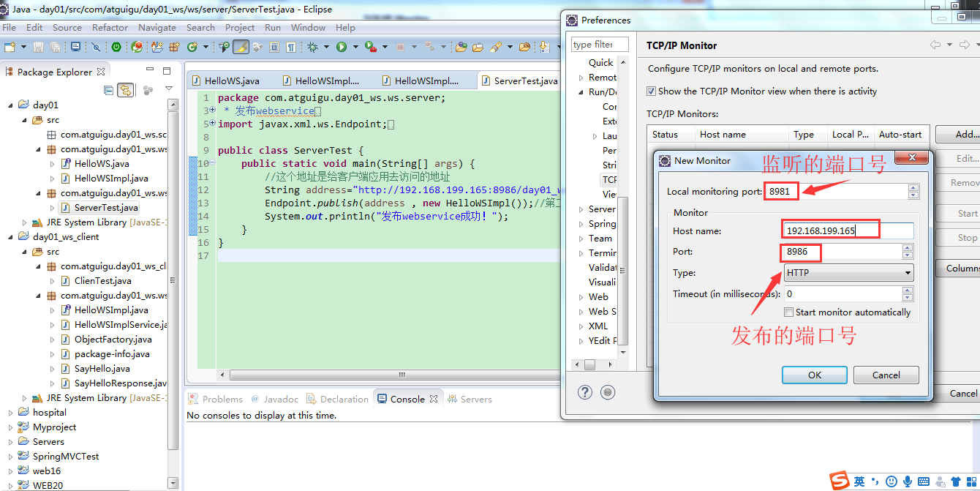Open the Window menu
This screenshot has width=980, height=491.
coord(308,27)
